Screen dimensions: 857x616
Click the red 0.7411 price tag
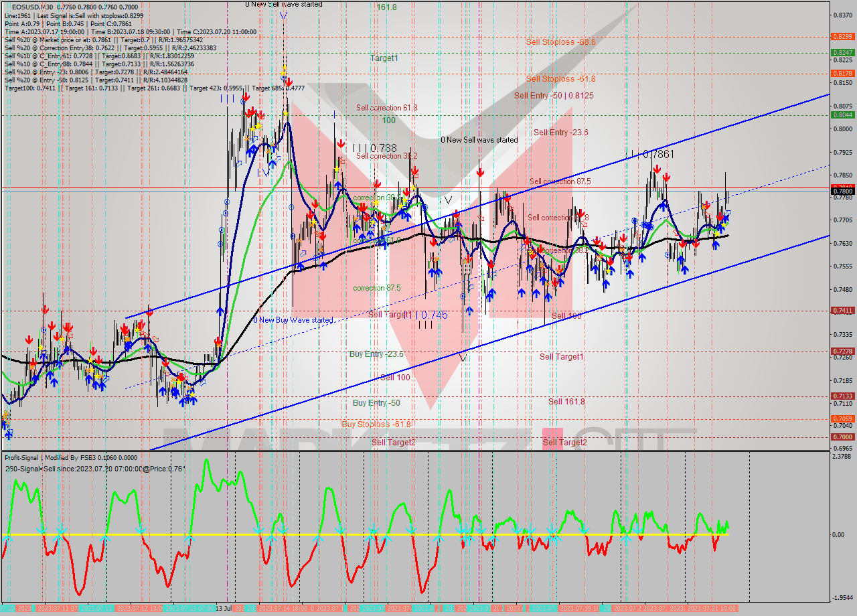[x=842, y=310]
